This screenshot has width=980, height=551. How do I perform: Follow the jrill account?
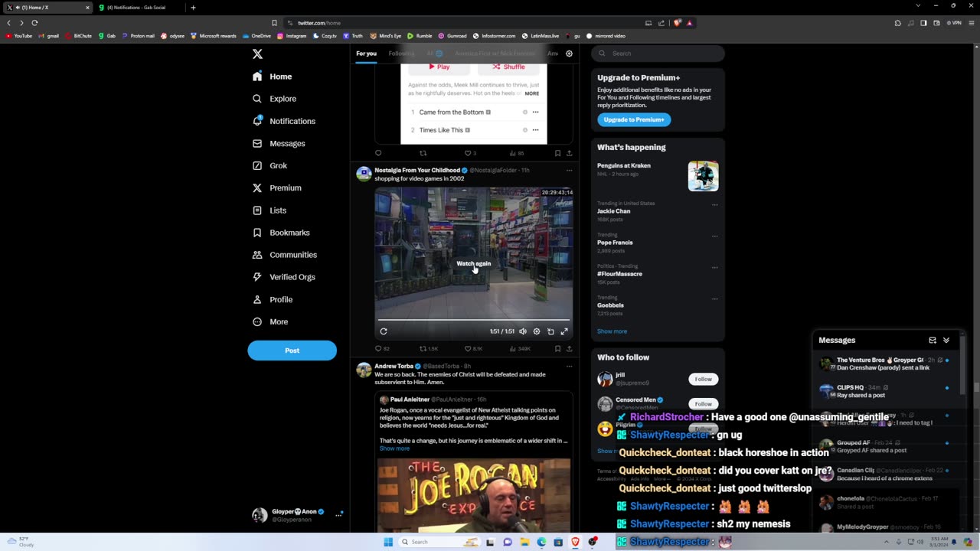click(x=703, y=379)
